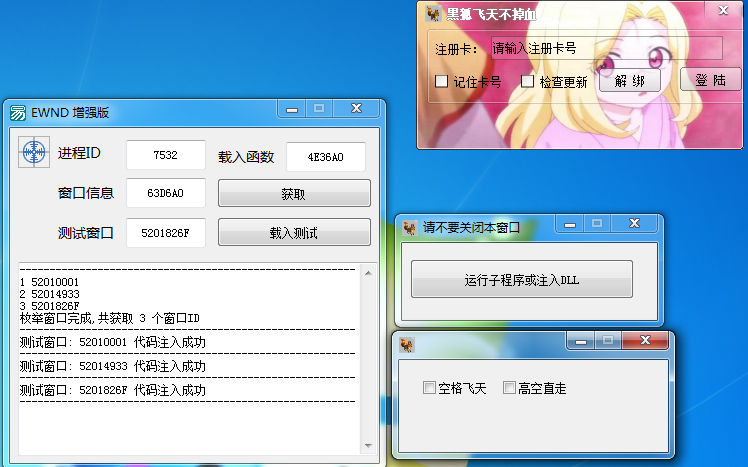Click the 登陆 button

pyautogui.click(x=710, y=80)
